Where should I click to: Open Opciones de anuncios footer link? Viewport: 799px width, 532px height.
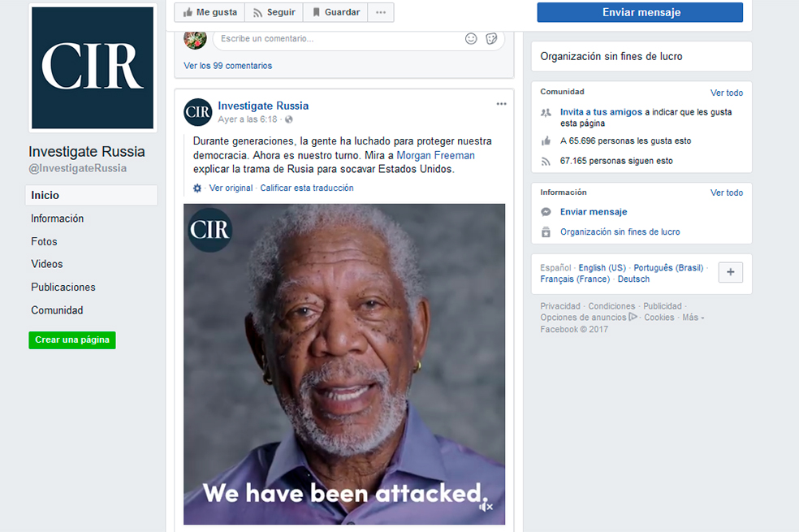coord(589,318)
